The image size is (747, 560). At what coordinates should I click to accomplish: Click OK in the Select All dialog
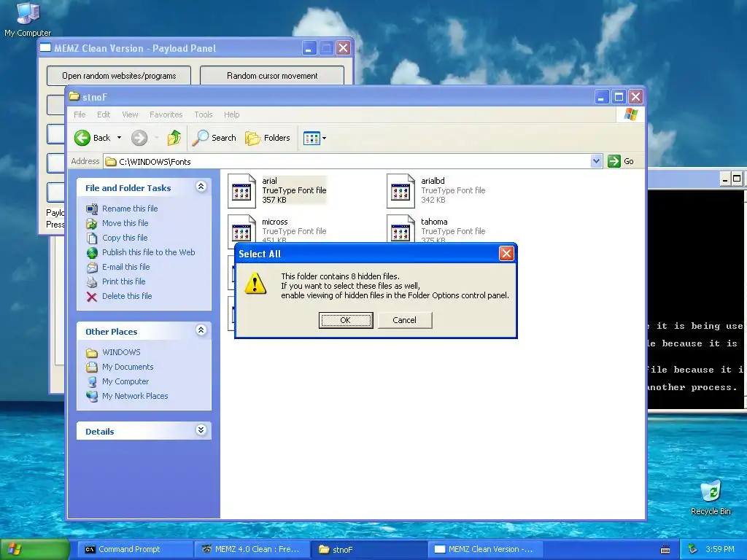click(345, 320)
